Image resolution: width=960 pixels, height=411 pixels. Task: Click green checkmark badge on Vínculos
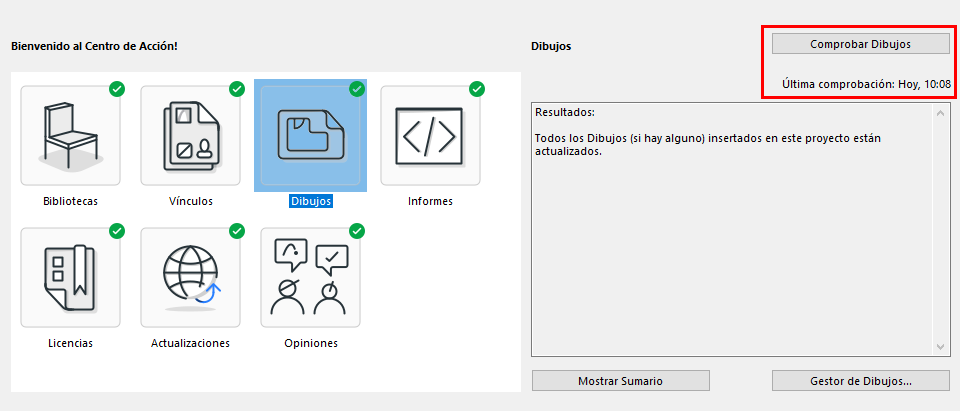[237, 89]
